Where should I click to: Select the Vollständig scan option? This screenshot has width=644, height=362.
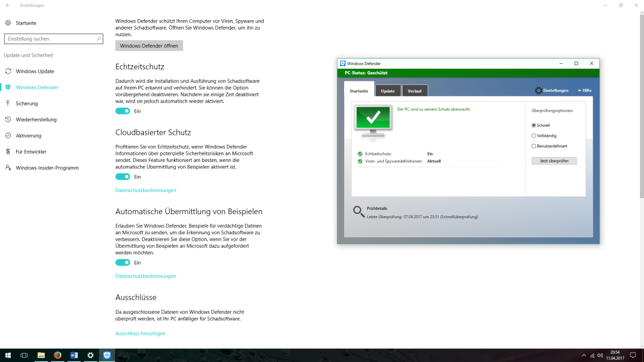[x=534, y=136]
